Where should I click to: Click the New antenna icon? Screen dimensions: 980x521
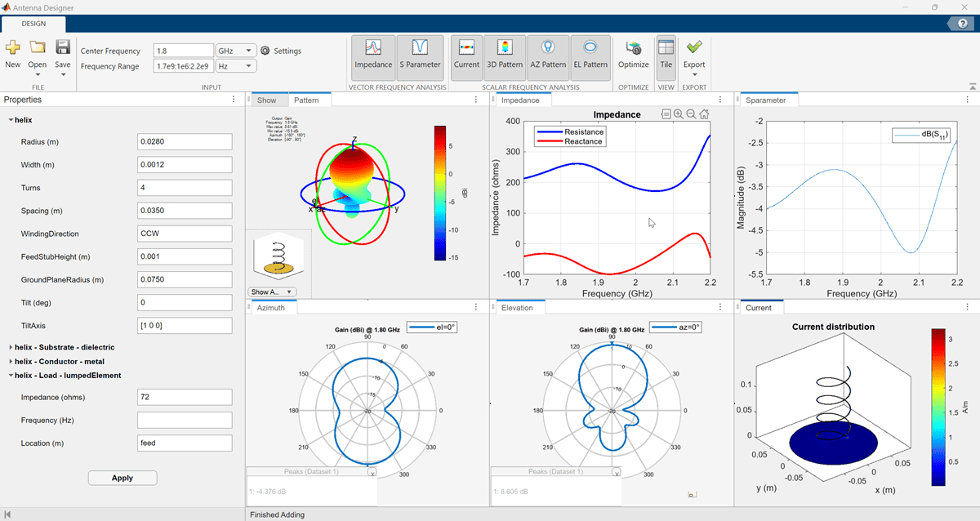pos(13,49)
